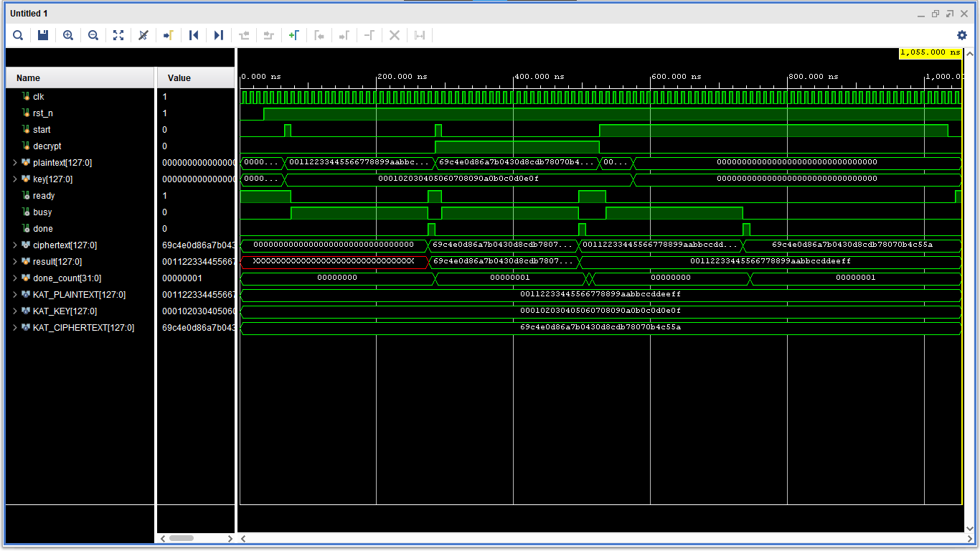
Task: Click KAT_PLAINTEXT waveform value 00112233445566778899aabbccddeeff
Action: [x=600, y=294]
